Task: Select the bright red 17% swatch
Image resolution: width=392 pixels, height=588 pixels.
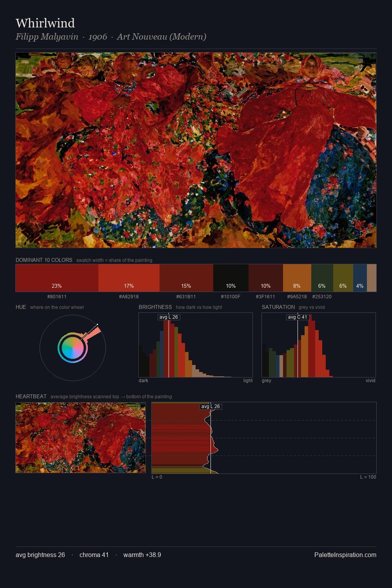Action: click(x=129, y=278)
